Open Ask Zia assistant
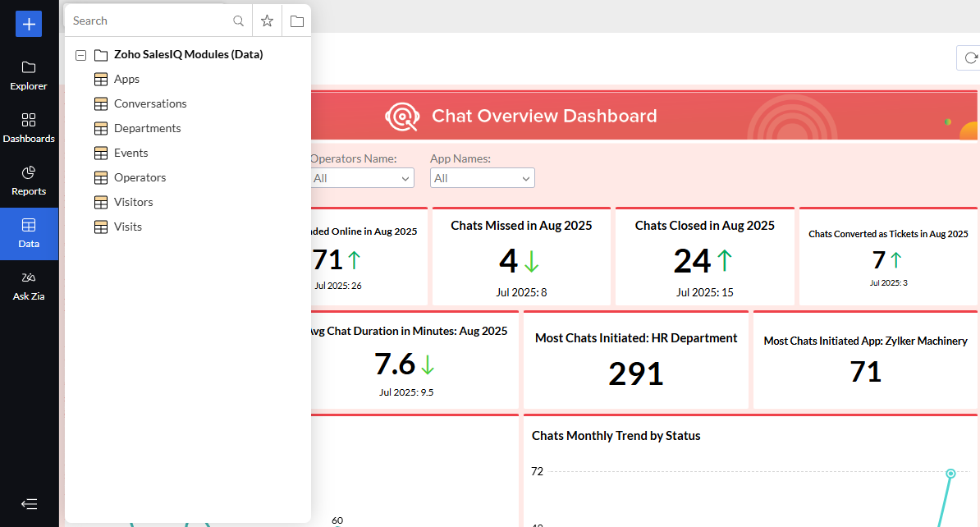This screenshot has width=980, height=527. (29, 286)
